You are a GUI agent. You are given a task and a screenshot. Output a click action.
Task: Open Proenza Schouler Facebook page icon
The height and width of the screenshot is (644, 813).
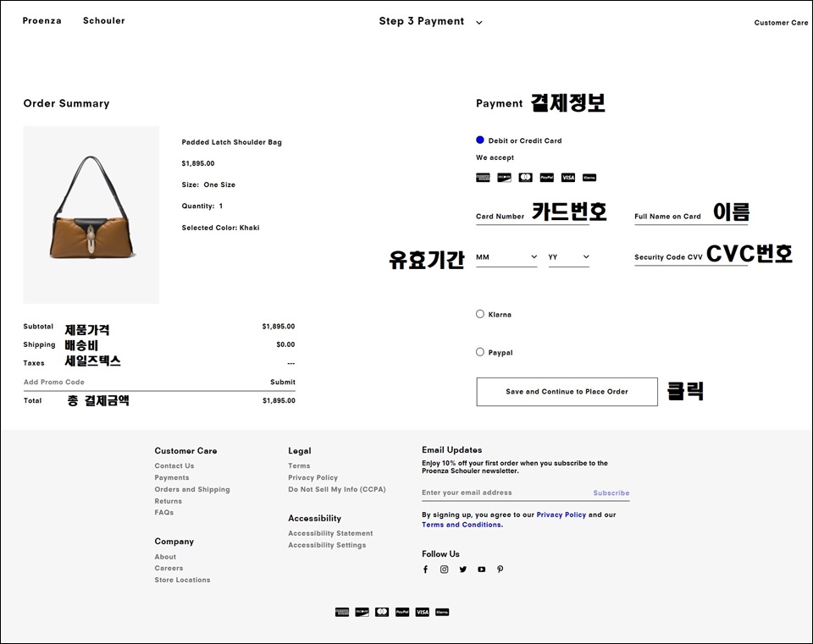coord(425,570)
